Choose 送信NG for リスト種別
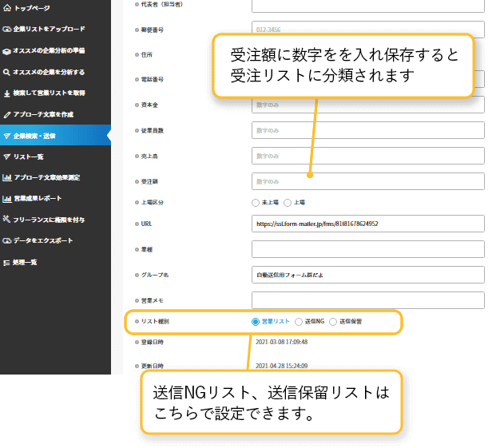This screenshot has height=448, width=496. [x=298, y=322]
